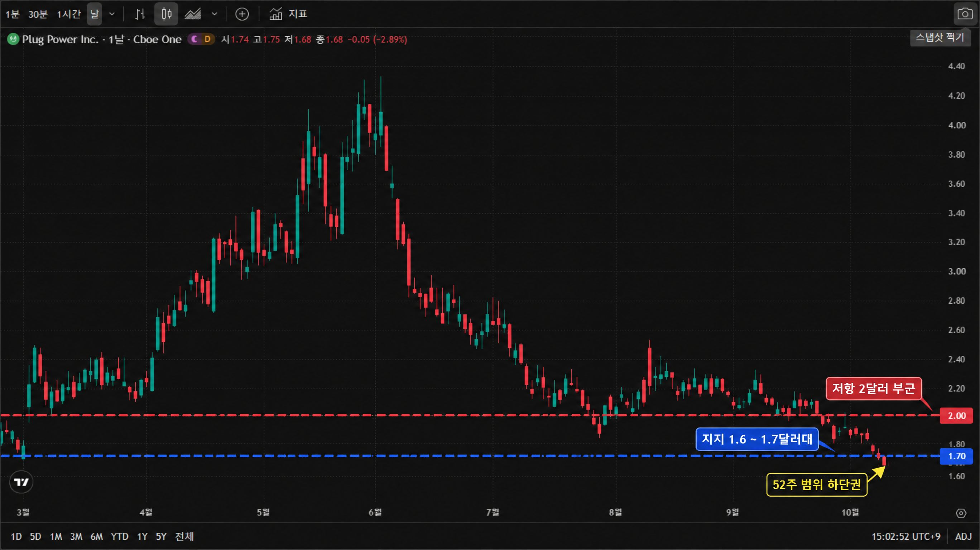Click the Plug Power Inc. symbol logo
Screen dimensions: 980x550
(13, 39)
